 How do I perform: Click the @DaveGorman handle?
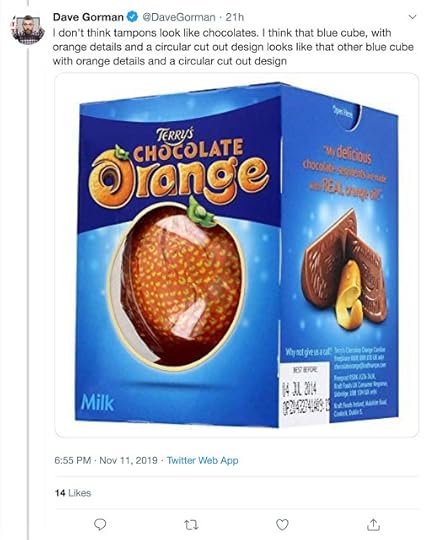(179, 17)
